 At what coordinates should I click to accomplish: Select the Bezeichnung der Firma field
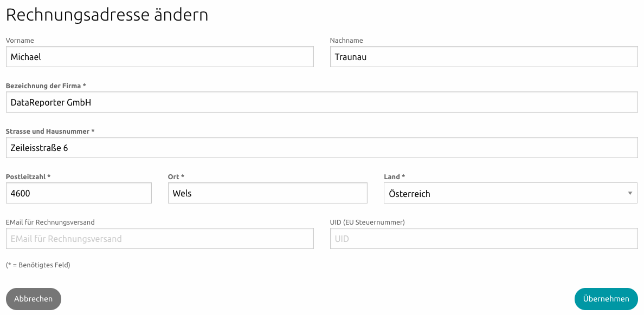(x=322, y=102)
